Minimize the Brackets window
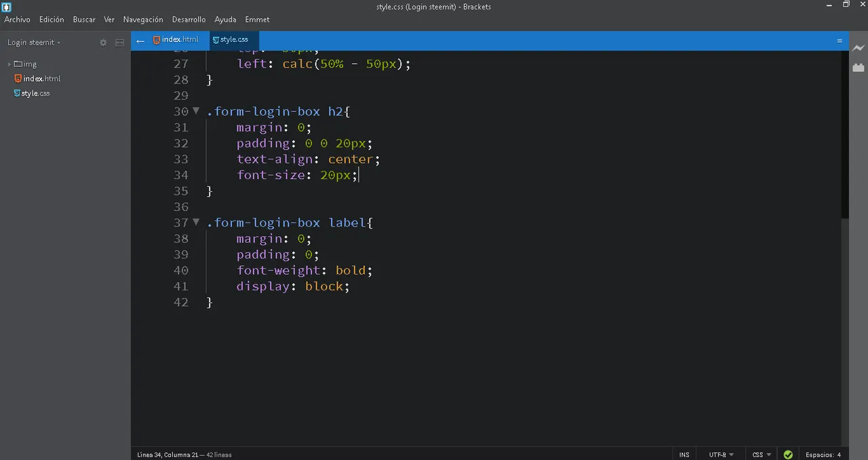Viewport: 868px width, 460px height. coord(829,5)
